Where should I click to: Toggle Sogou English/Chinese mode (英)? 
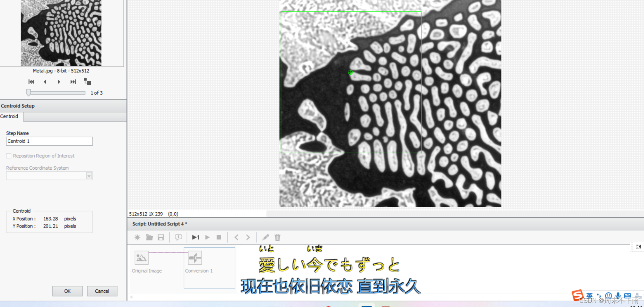(590, 296)
